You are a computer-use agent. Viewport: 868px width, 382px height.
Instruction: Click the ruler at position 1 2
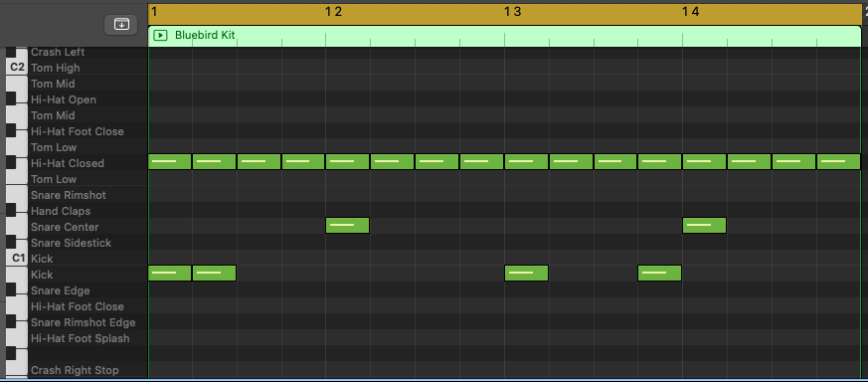pos(333,12)
